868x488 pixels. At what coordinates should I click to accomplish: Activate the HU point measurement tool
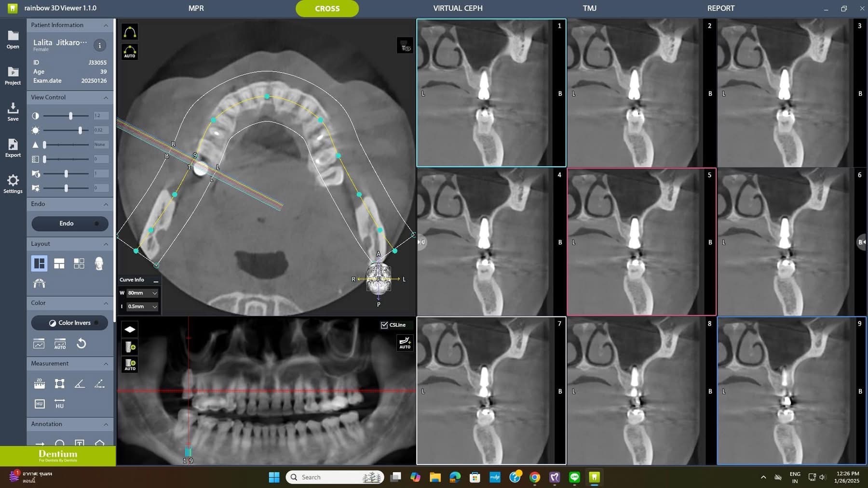pyautogui.click(x=40, y=404)
